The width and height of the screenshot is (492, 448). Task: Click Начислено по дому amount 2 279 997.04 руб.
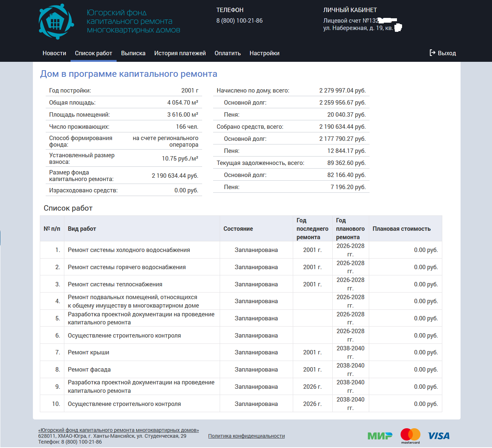click(342, 91)
